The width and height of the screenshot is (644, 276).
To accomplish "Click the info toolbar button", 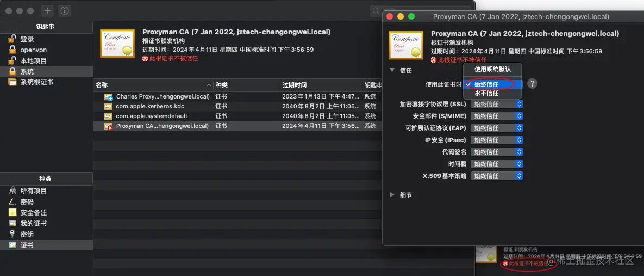I will click(x=65, y=11).
